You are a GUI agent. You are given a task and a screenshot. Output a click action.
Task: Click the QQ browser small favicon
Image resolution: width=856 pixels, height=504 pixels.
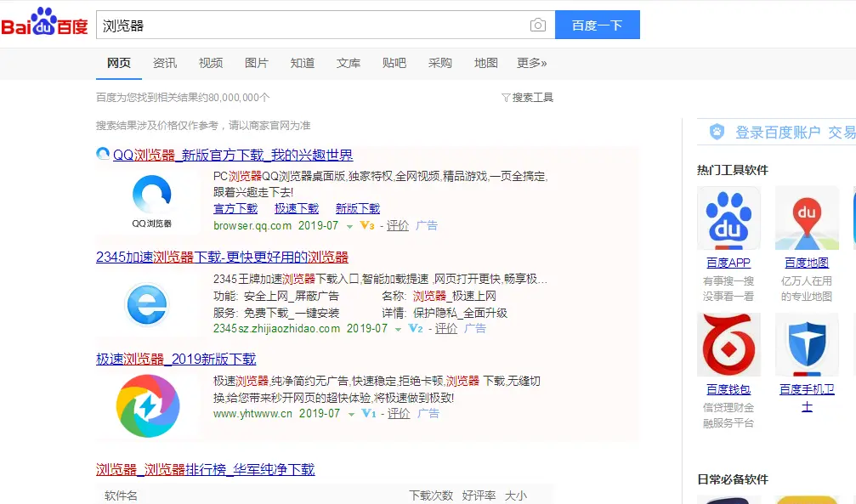(x=103, y=154)
